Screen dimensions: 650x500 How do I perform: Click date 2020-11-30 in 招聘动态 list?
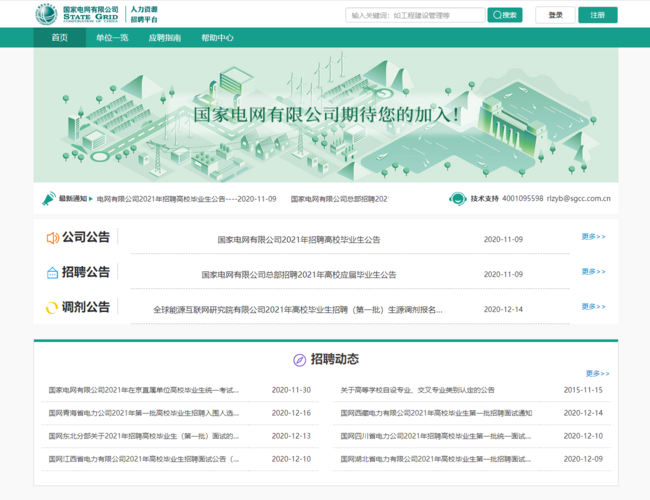point(291,390)
